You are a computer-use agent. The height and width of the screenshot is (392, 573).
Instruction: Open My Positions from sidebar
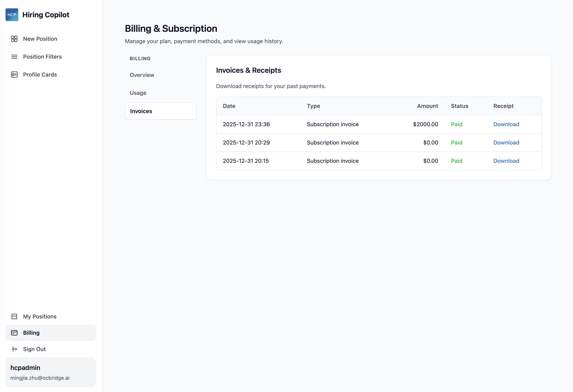coord(39,316)
